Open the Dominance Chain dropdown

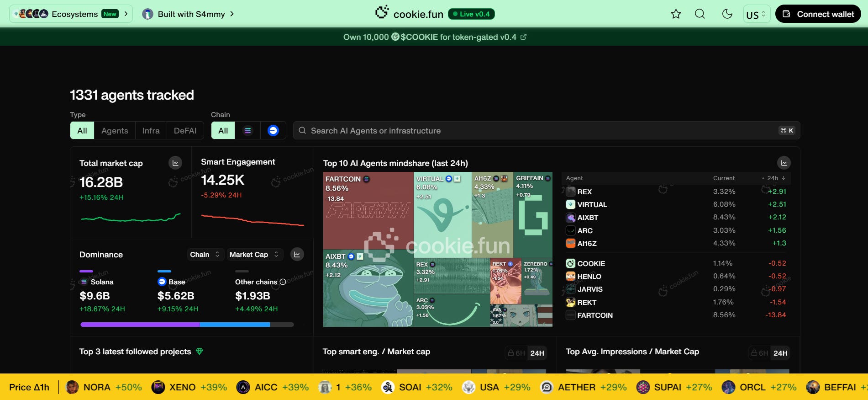pos(205,255)
